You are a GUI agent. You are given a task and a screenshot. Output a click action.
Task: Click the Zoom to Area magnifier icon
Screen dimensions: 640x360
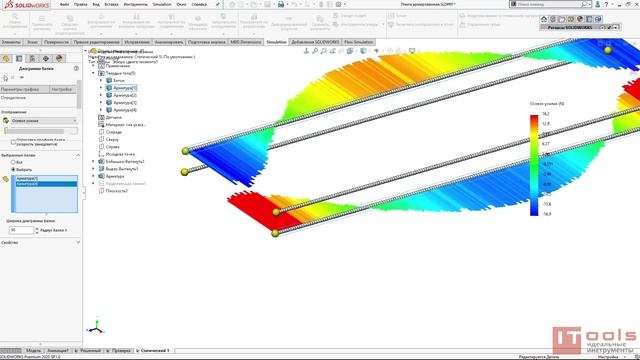324,51
